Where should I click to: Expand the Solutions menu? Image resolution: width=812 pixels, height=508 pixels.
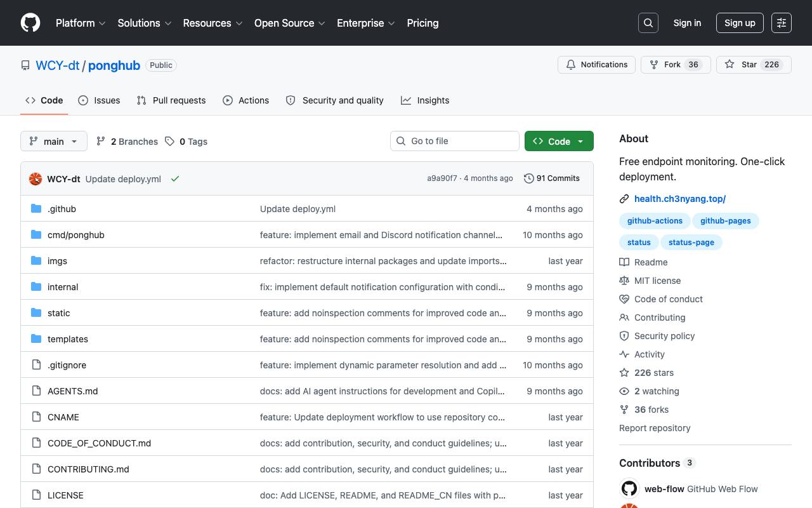click(x=145, y=23)
